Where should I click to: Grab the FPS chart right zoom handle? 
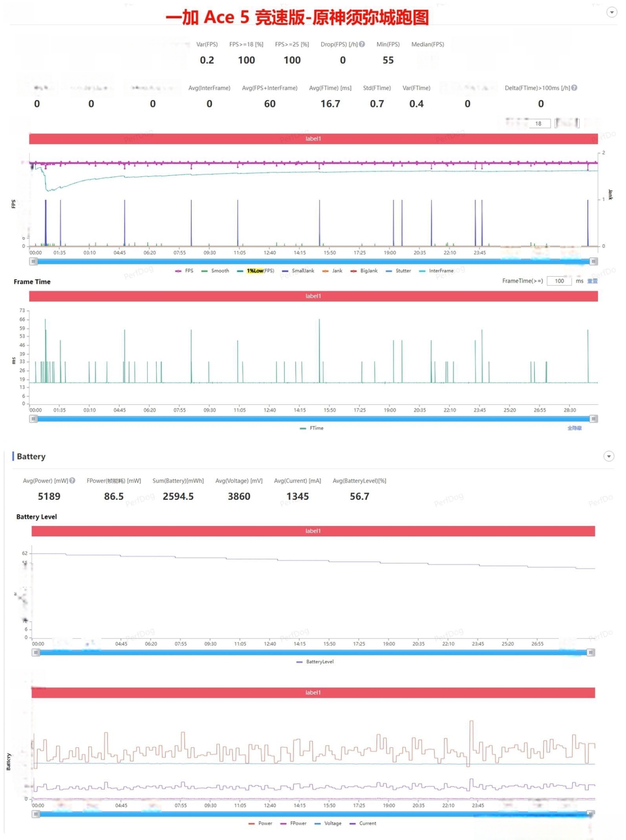coord(593,261)
